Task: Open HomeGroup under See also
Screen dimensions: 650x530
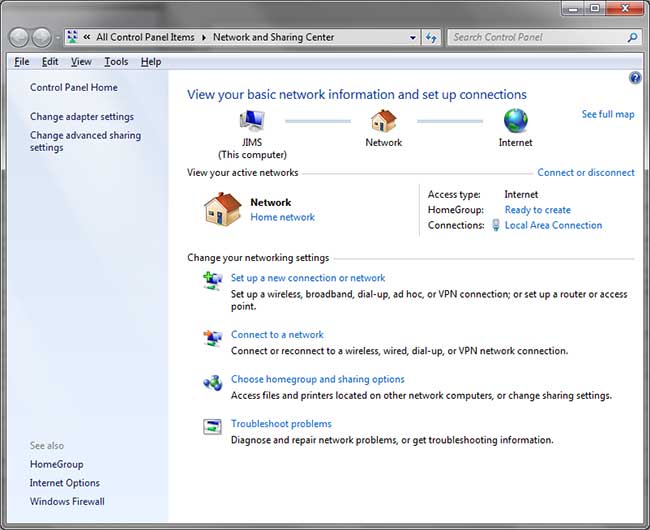Action: 56,464
